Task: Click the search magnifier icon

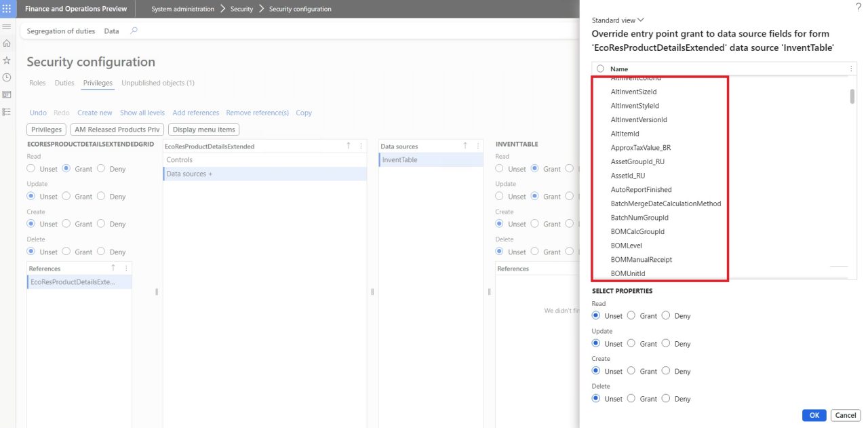Action: (134, 31)
